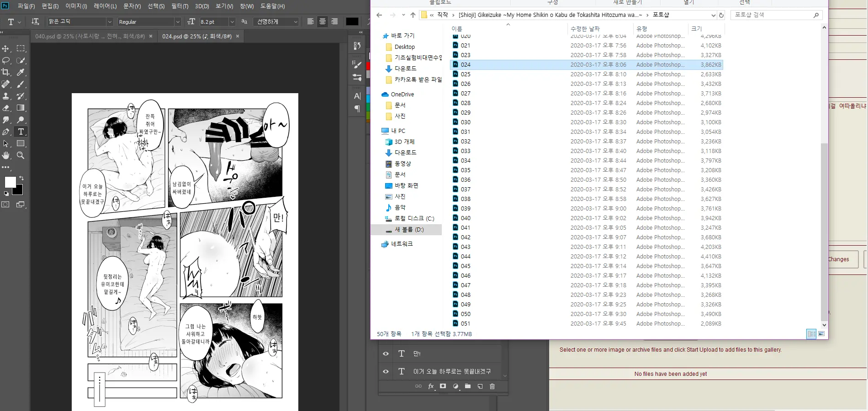
Task: Sort files by 수정한 날짜 column
Action: 600,28
